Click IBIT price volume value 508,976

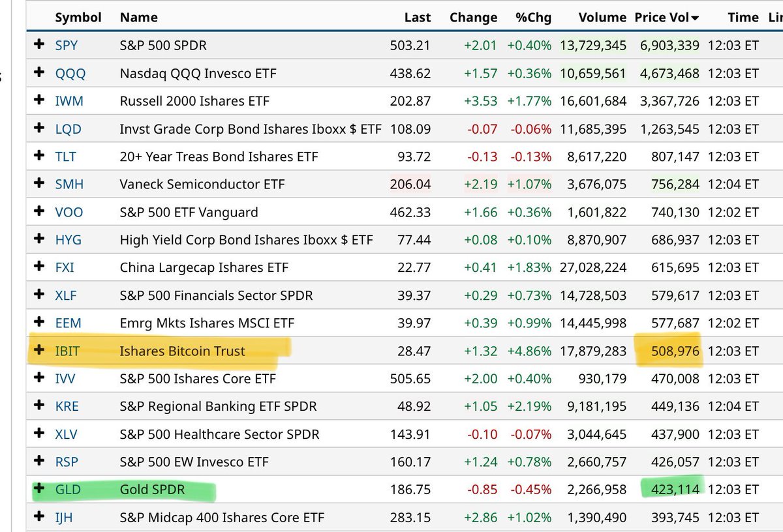[x=675, y=351]
